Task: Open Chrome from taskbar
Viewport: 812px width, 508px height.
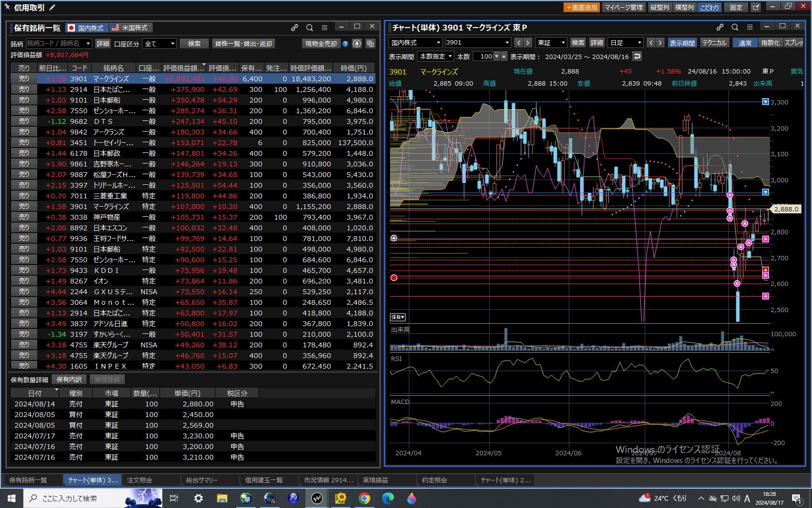Action: pos(364,498)
